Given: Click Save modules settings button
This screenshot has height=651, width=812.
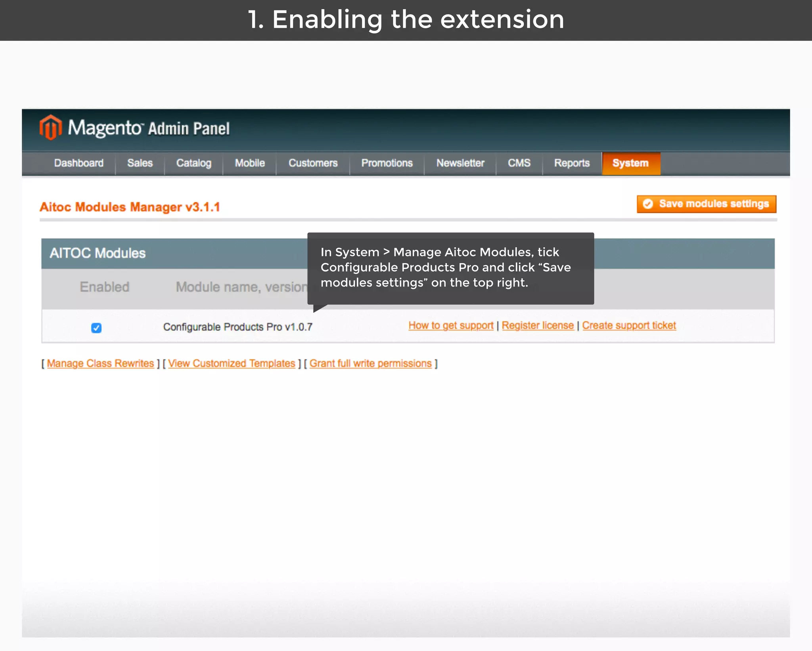Looking at the screenshot, I should (x=707, y=204).
